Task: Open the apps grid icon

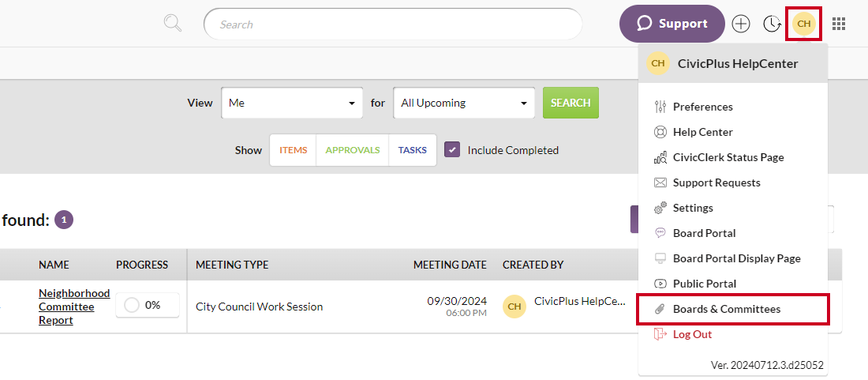Action: click(x=839, y=24)
